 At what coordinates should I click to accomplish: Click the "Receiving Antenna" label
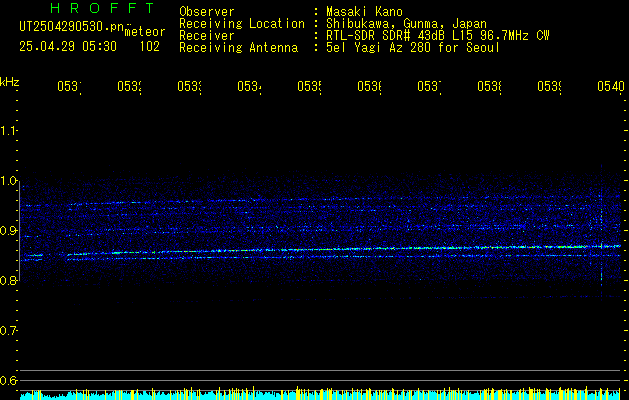click(x=238, y=48)
